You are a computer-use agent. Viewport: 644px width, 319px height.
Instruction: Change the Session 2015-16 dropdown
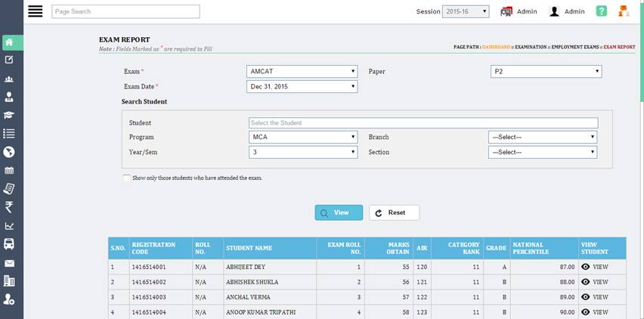coord(466,11)
